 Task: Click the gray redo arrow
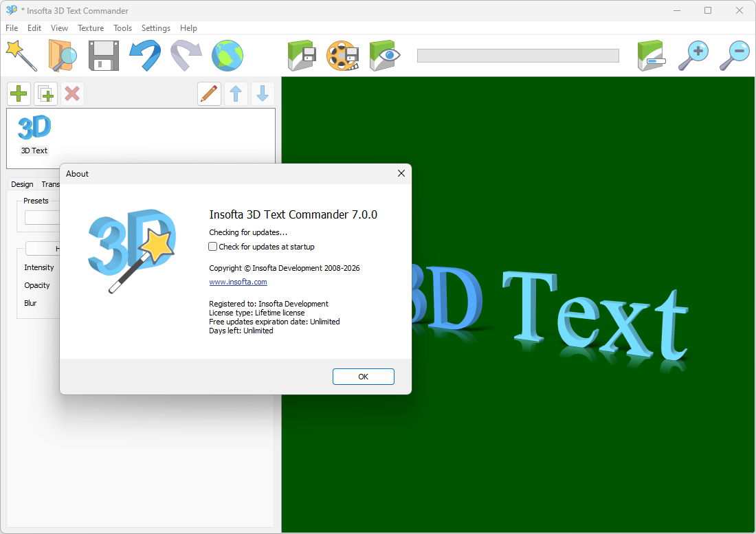[x=186, y=56]
